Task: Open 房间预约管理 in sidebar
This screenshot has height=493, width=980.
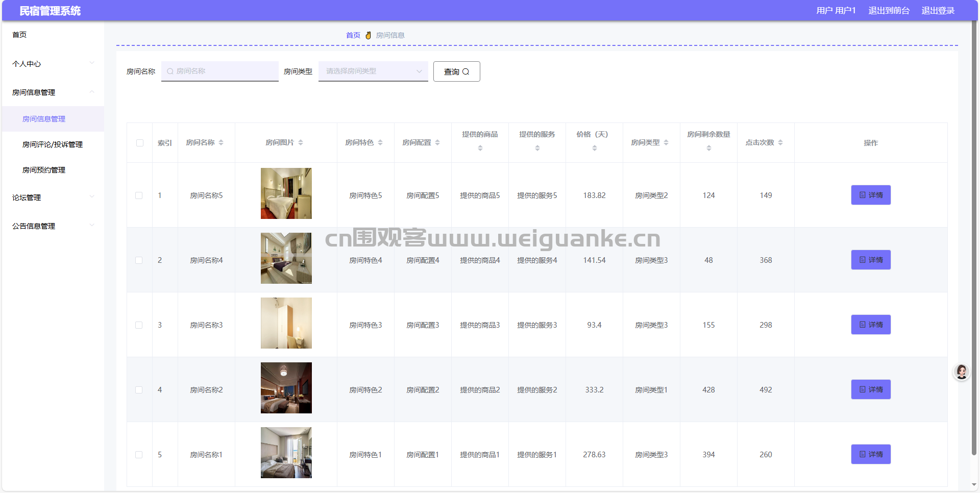Action: pyautogui.click(x=53, y=170)
